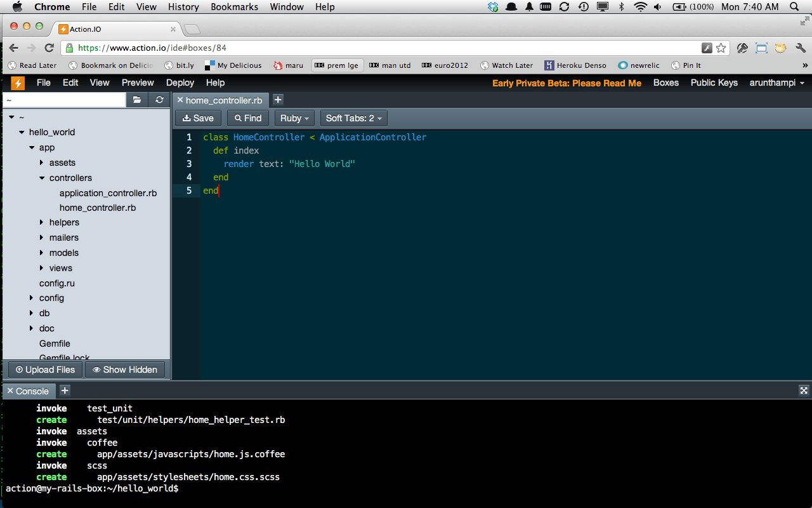Viewport: 812px width, 508px height.
Task: Expand the views folder
Action: (x=43, y=268)
